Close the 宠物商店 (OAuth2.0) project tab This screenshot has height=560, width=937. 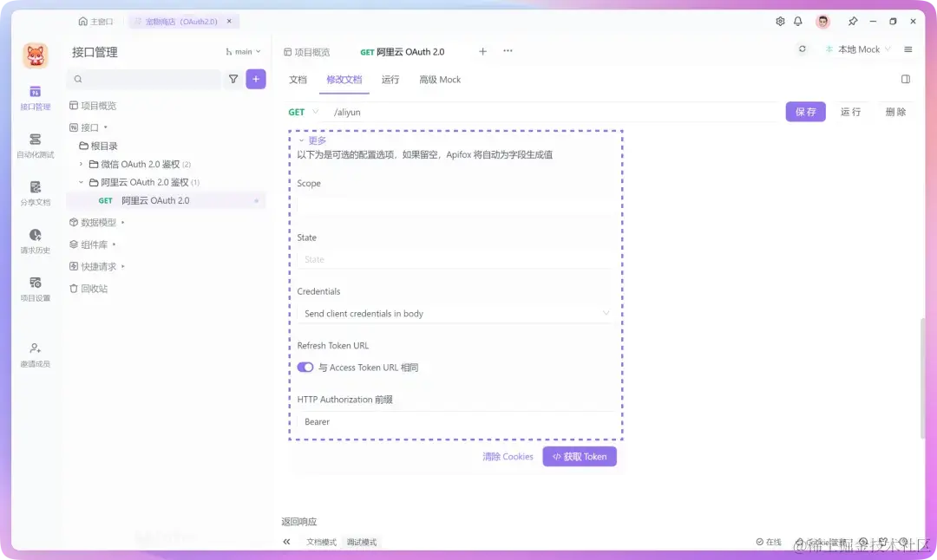click(x=229, y=21)
